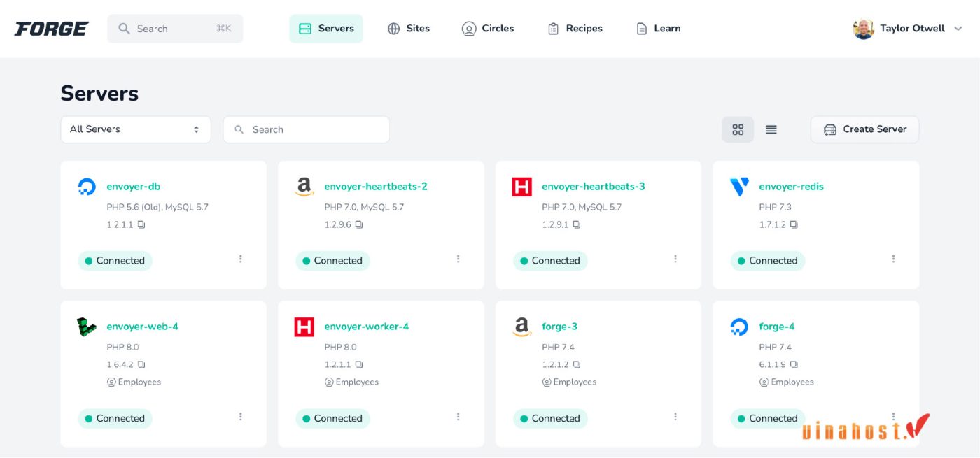Click the DigitalOcean icon on envoyer-db card
Viewport: 980px width, 458px height.
coord(86,186)
